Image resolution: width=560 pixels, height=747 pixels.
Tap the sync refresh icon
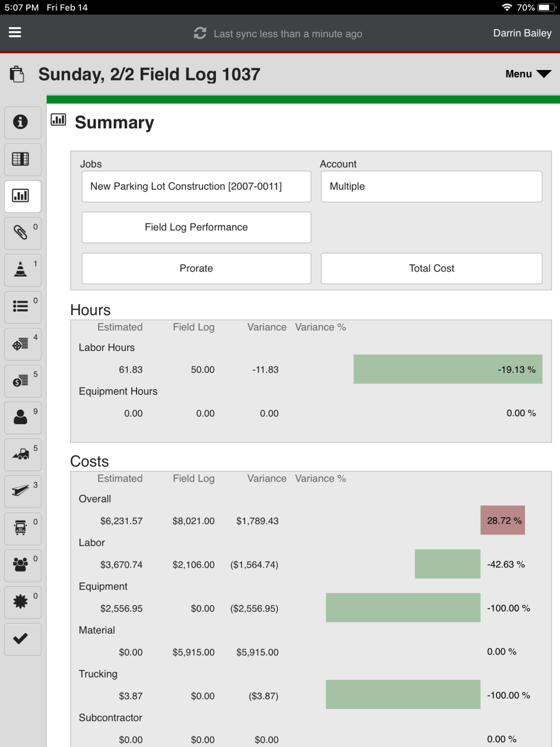coord(200,33)
